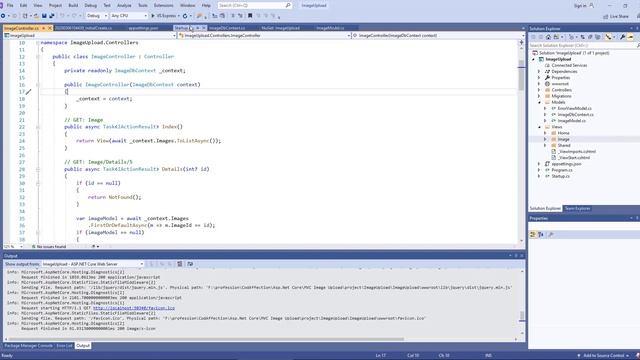This screenshot has height=360, width=640.
Task: Click the Output horizontal scrollbar thumb
Action: click(x=206, y=339)
